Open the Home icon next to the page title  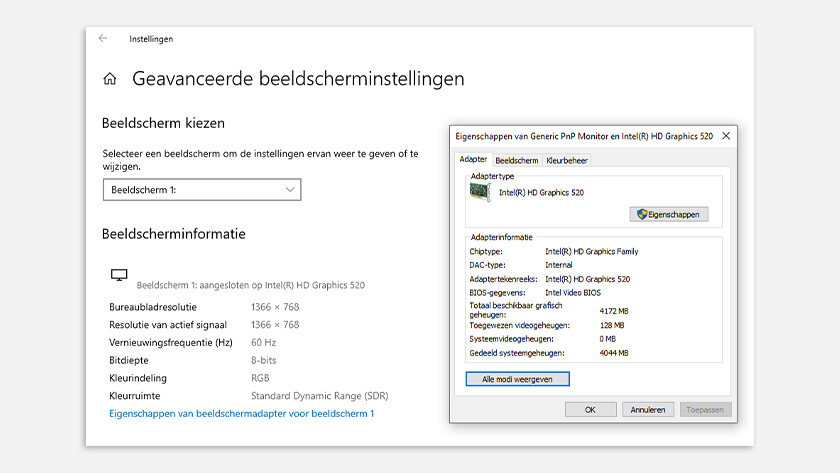point(110,78)
